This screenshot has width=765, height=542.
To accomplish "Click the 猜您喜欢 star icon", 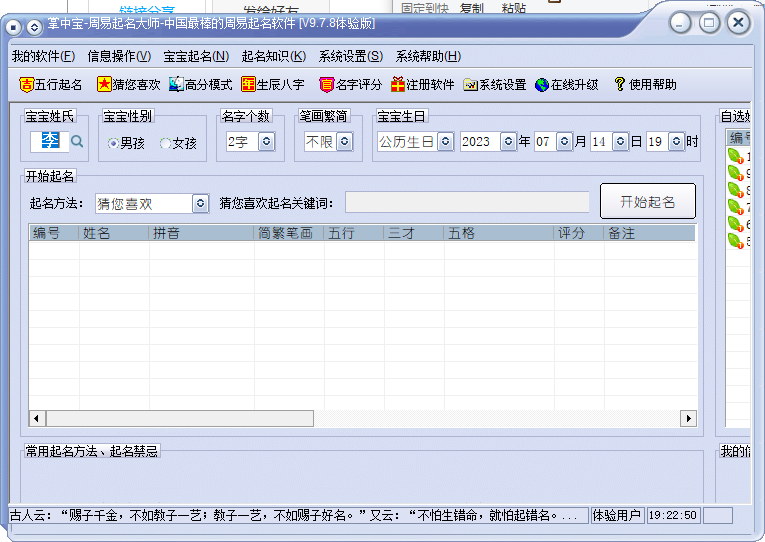I will pyautogui.click(x=103, y=84).
